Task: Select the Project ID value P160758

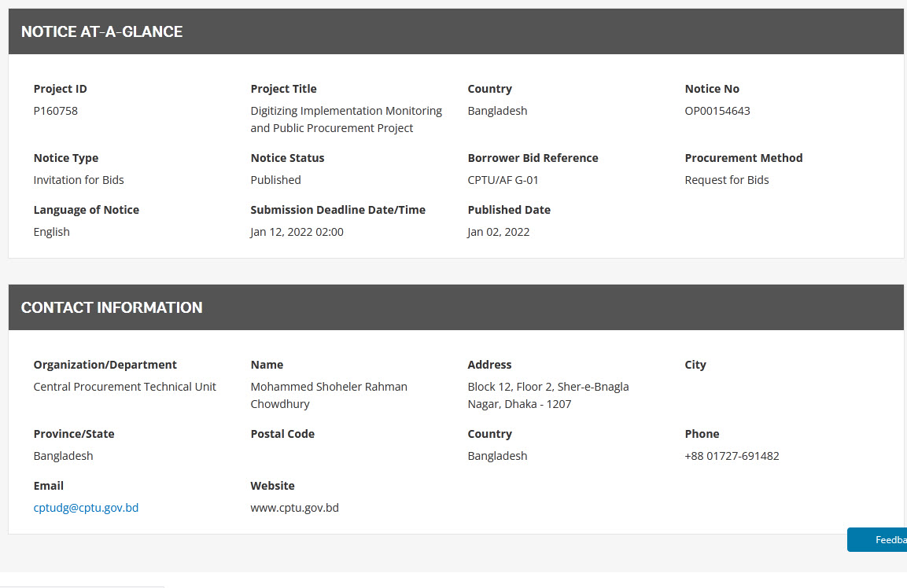Action: click(x=55, y=111)
